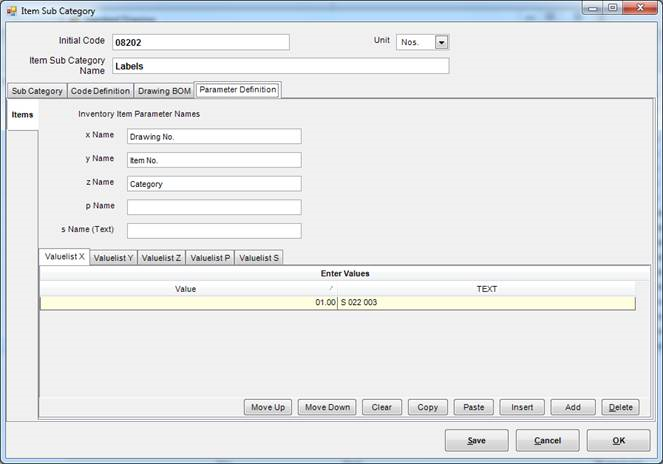Select the S 022 003 text cell
The width and height of the screenshot is (663, 464).
(x=486, y=303)
